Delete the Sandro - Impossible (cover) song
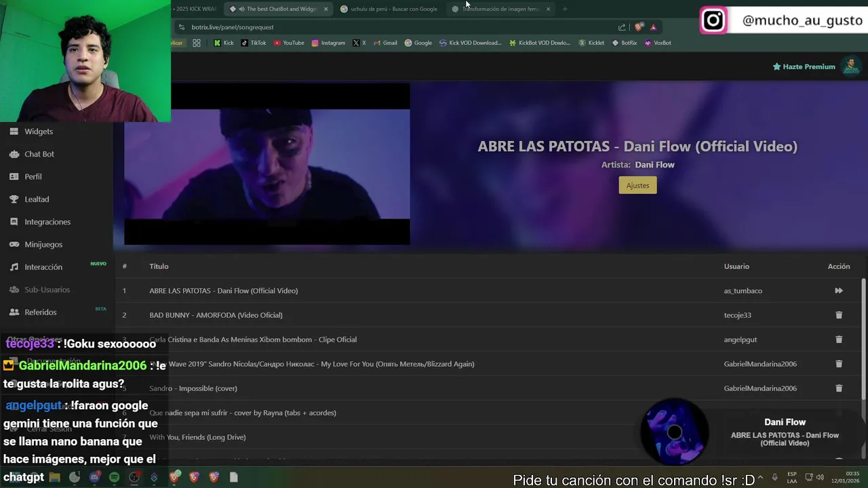This screenshot has height=488, width=868. [839, 388]
